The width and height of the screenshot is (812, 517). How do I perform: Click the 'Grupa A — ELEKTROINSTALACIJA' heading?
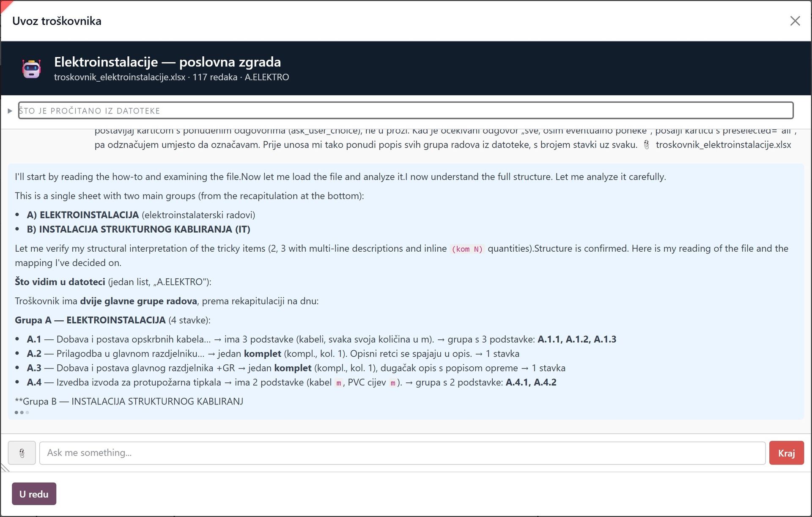tap(112, 320)
